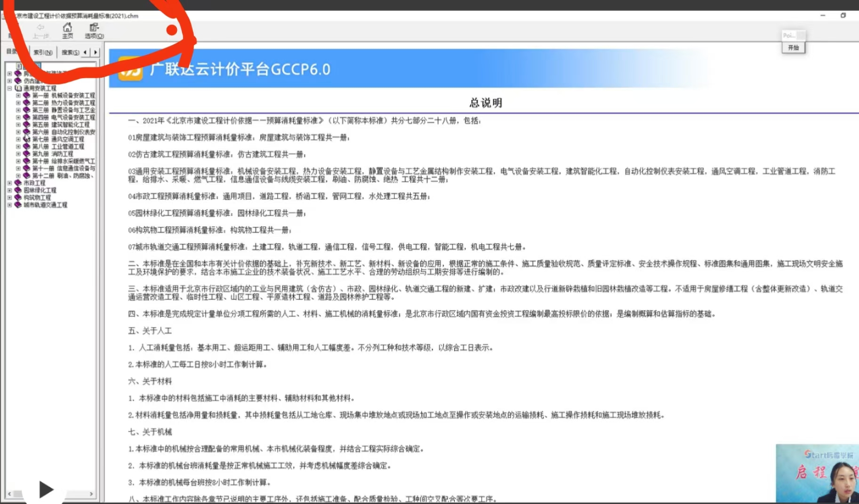The width and height of the screenshot is (859, 504).
Task: Click the video play button
Action: pos(45,490)
